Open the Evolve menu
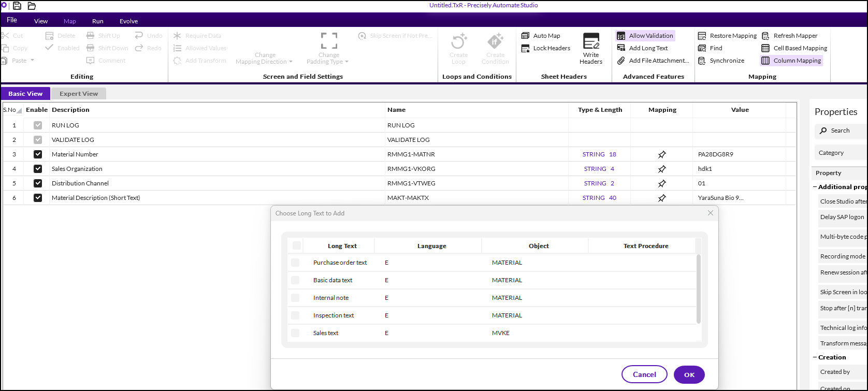Image resolution: width=868 pixels, height=391 pixels. pos(128,21)
